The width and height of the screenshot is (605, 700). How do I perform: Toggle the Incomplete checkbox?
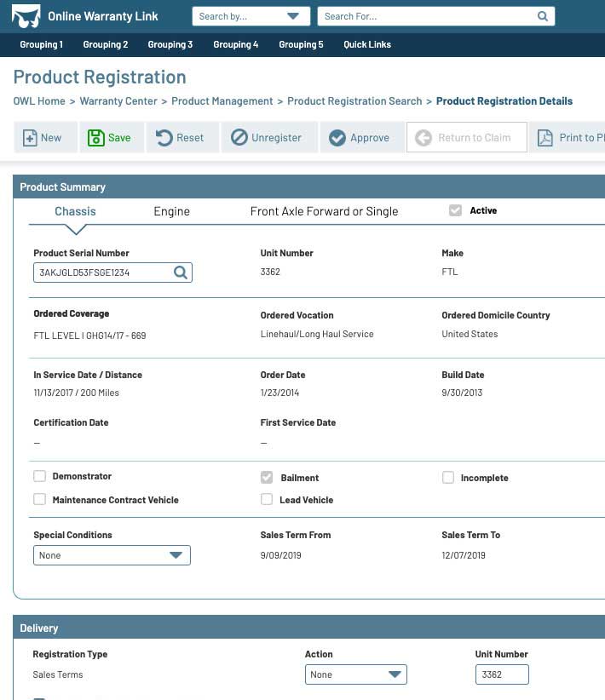pos(448,478)
